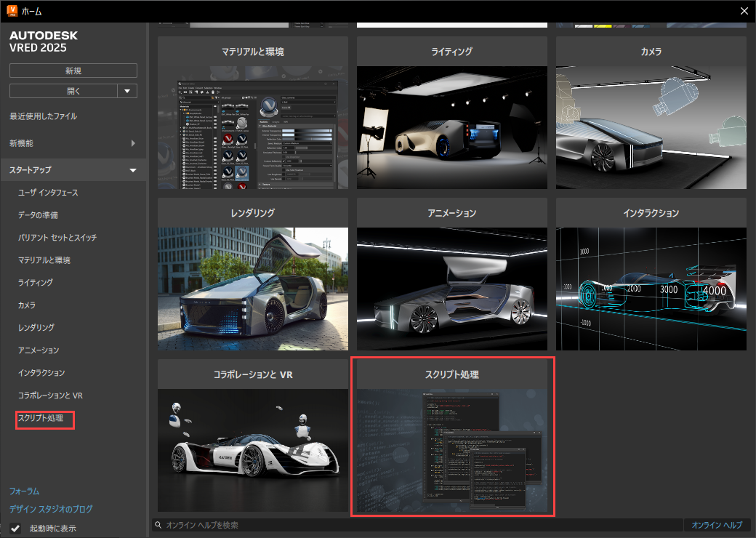Click the オンライン ヘルプを検索 search field
This screenshot has height=538, width=756.
click(x=417, y=524)
